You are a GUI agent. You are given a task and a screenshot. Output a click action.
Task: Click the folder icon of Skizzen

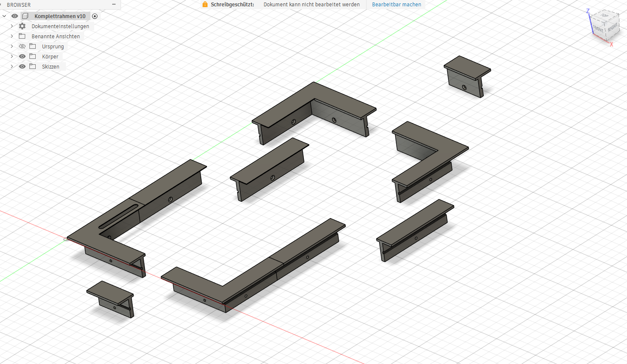(33, 66)
